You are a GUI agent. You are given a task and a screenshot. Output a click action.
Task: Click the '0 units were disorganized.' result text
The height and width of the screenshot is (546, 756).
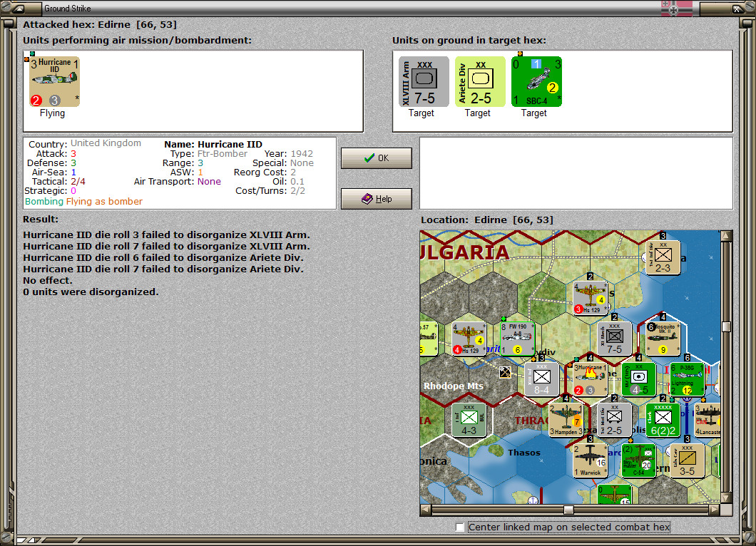tap(91, 292)
